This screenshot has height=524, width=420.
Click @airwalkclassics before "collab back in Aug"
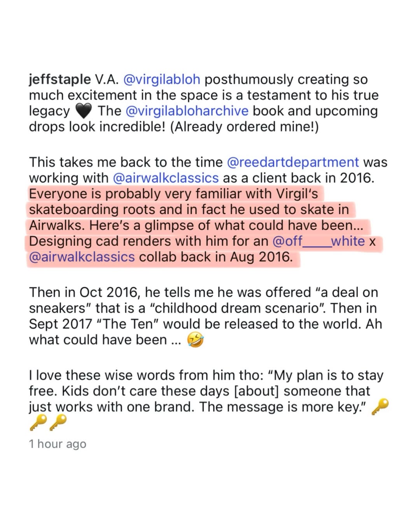pos(82,257)
